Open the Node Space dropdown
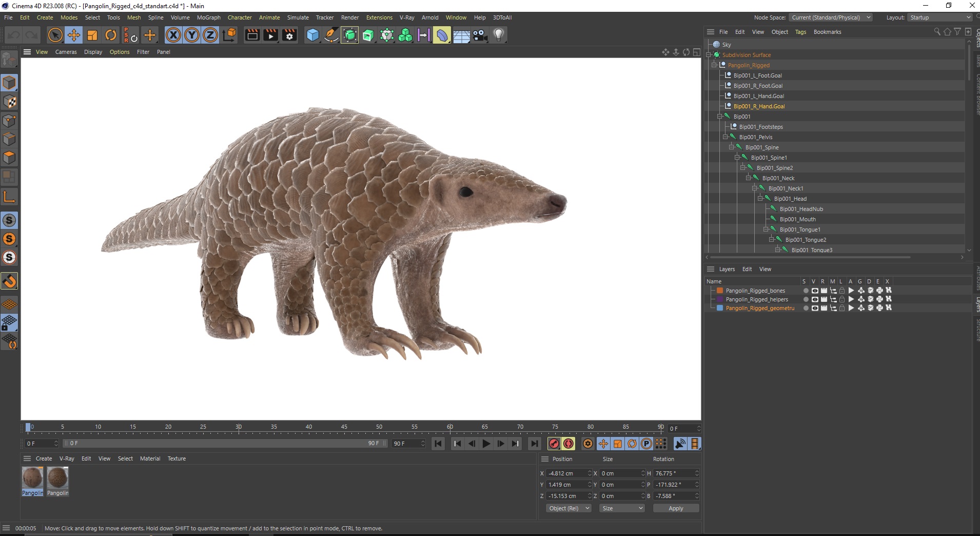Image resolution: width=980 pixels, height=536 pixels. [x=830, y=17]
